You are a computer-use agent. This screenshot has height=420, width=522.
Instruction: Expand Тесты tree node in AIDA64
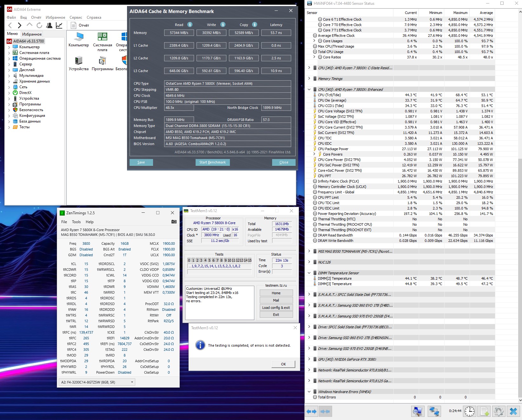(x=9, y=127)
